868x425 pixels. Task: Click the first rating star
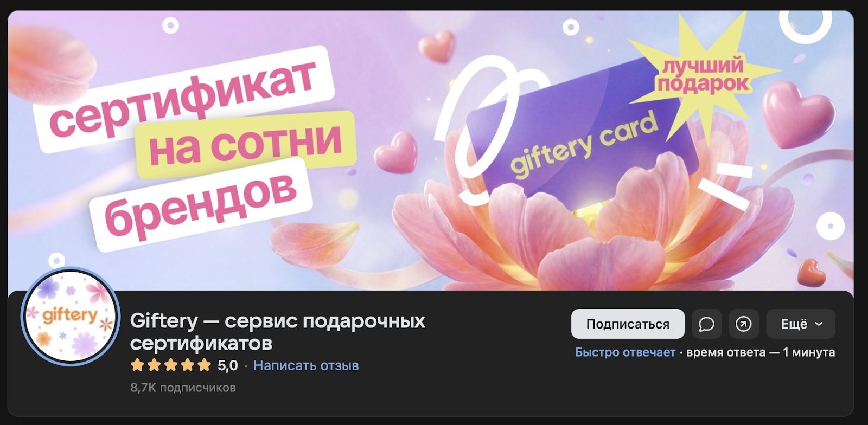pos(137,365)
